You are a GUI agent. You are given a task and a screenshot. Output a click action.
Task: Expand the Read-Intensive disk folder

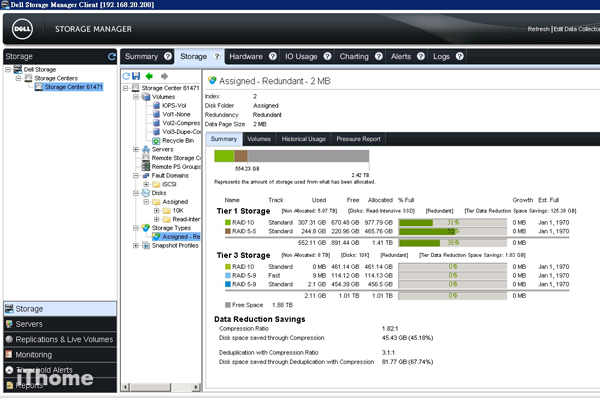coord(157,219)
